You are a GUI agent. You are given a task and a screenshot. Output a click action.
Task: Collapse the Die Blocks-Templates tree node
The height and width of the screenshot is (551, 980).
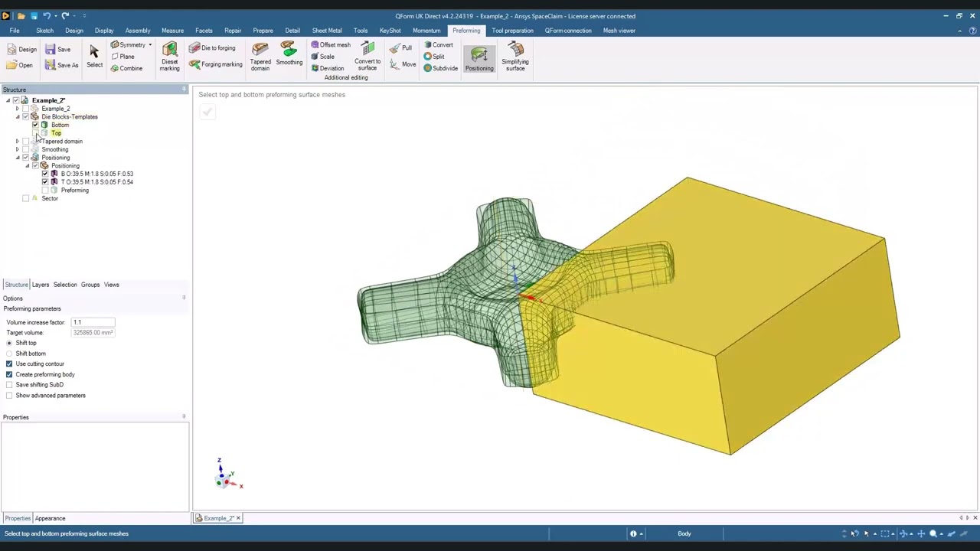(17, 117)
